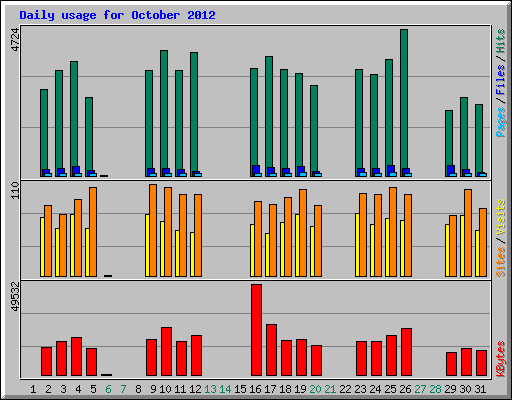Click green weekend day label '27'
The width and height of the screenshot is (512, 400).
click(420, 389)
